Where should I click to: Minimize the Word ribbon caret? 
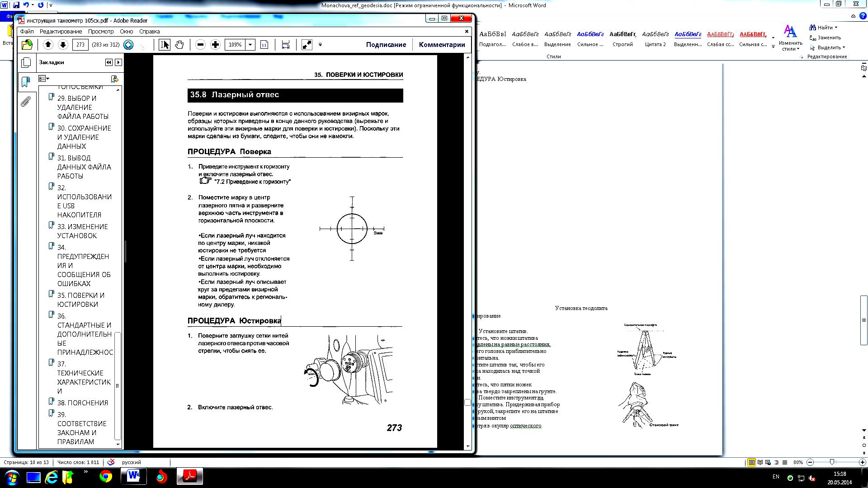[853, 16]
